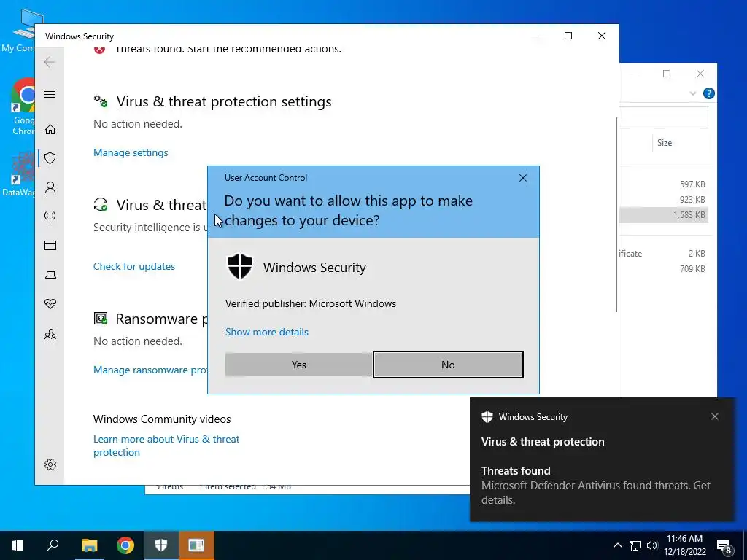The width and height of the screenshot is (747, 560).
Task: Open Settings gear in Windows Security sidebar
Action: pos(50,464)
